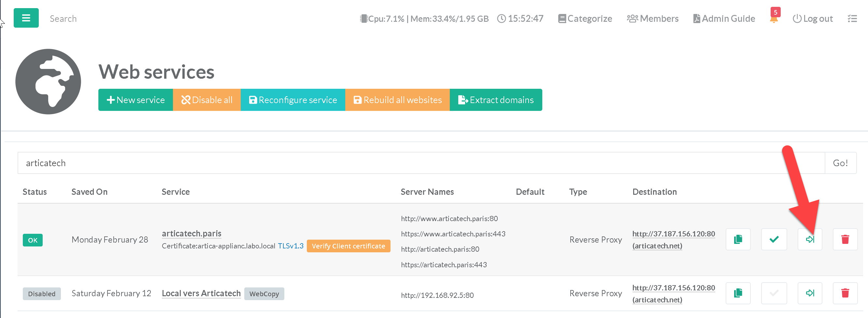Click the green arrow icon for articatech.paris
Viewport: 868px width, 318px height.
(x=810, y=240)
